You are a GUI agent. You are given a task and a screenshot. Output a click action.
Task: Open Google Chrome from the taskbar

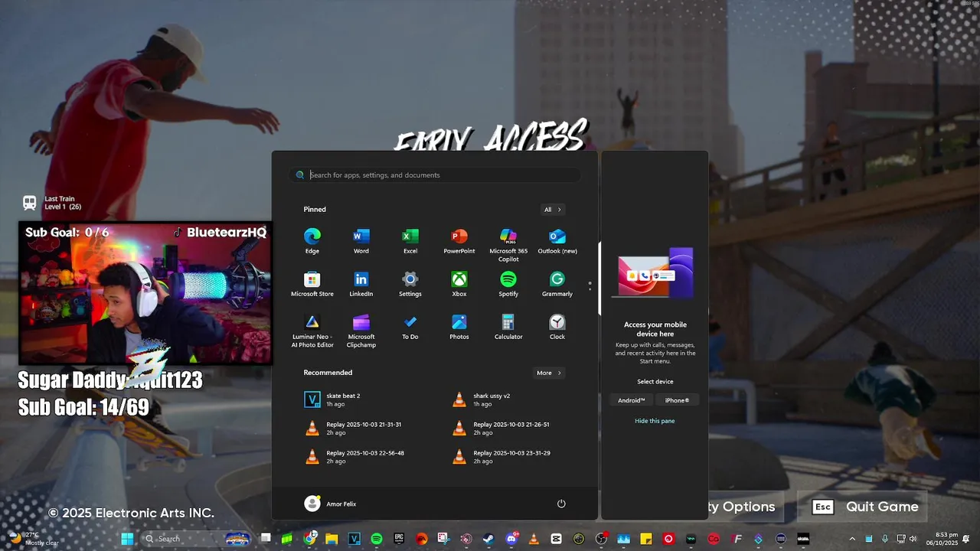click(x=309, y=539)
